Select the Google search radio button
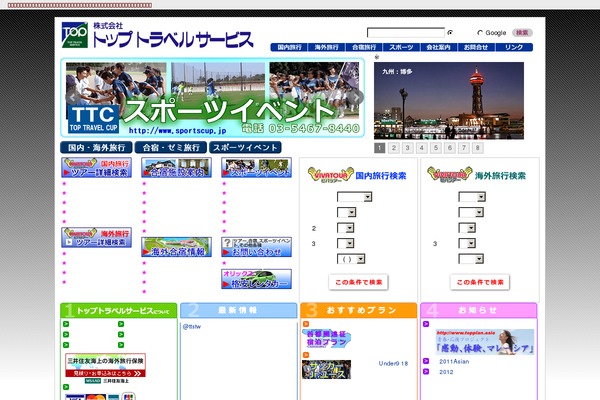Image resolution: width=600 pixels, height=400 pixels. click(x=480, y=33)
